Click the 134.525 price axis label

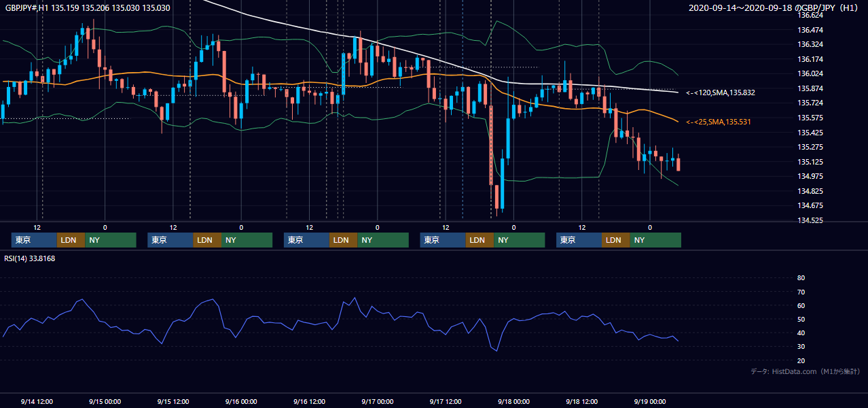tap(810, 220)
